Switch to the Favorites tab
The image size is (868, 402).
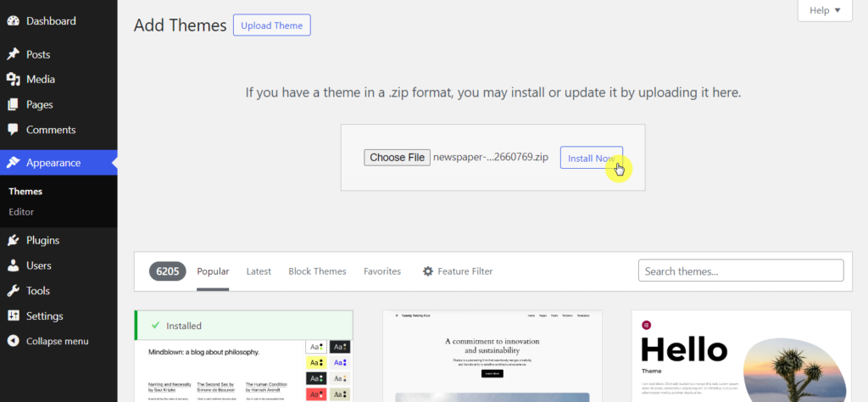[382, 271]
